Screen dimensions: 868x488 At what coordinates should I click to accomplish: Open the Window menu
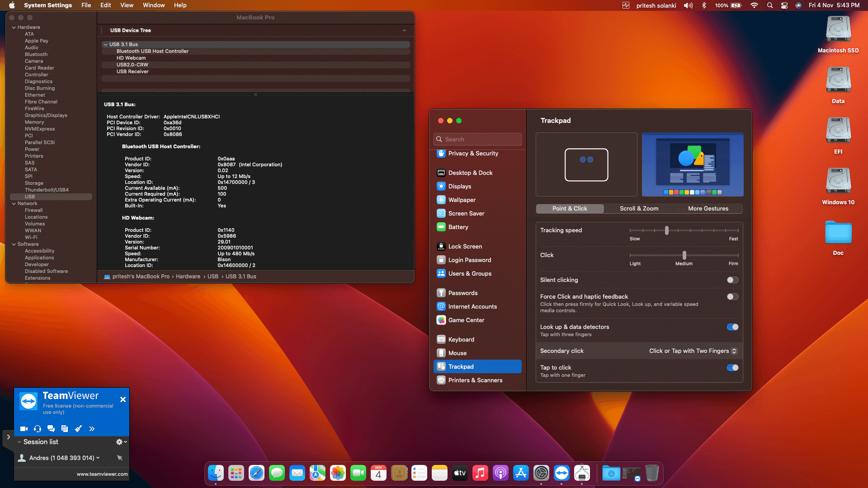point(153,5)
